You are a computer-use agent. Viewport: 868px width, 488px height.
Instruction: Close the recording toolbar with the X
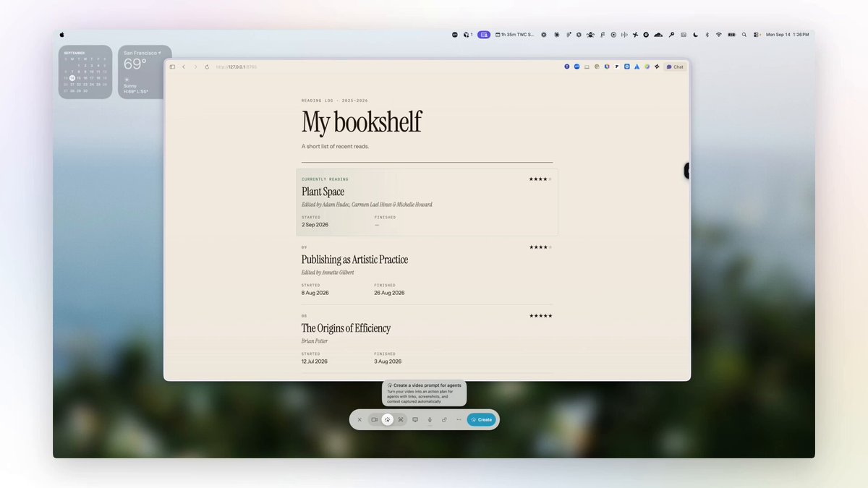(359, 419)
